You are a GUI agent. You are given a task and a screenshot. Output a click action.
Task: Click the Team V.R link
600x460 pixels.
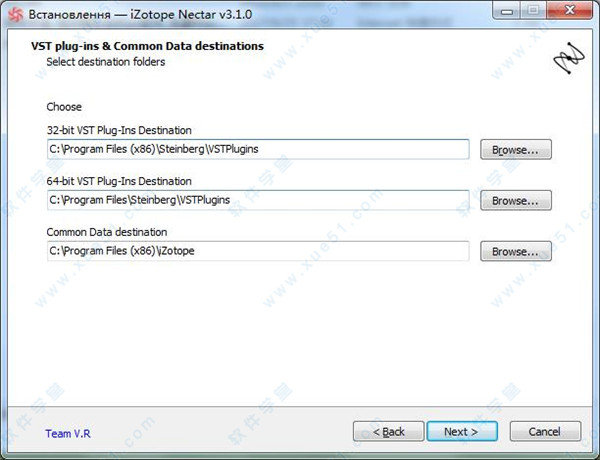tap(68, 434)
